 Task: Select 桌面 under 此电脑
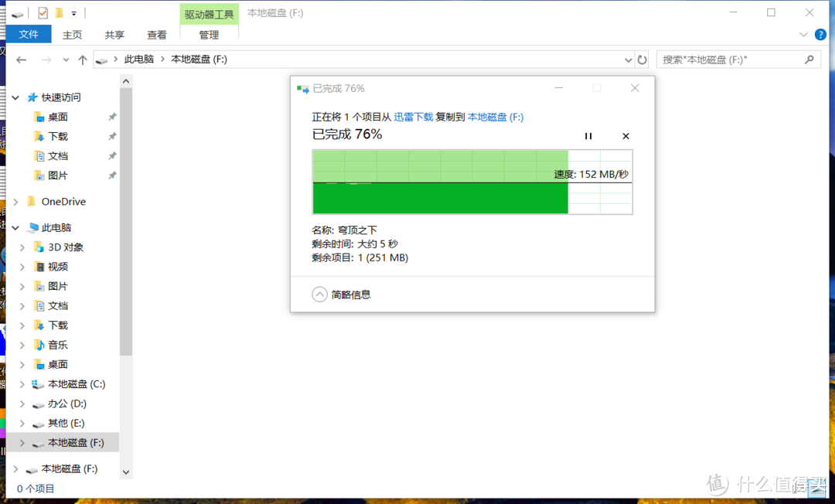point(57,365)
